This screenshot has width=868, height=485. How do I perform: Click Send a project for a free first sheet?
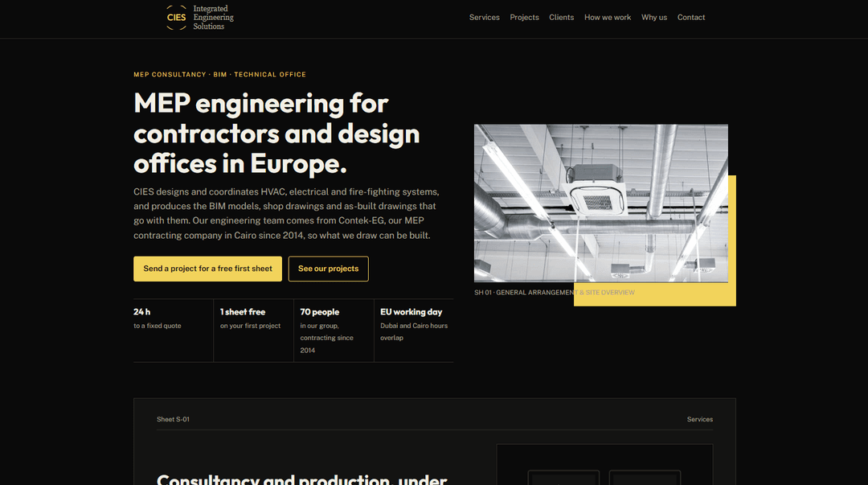pos(207,269)
